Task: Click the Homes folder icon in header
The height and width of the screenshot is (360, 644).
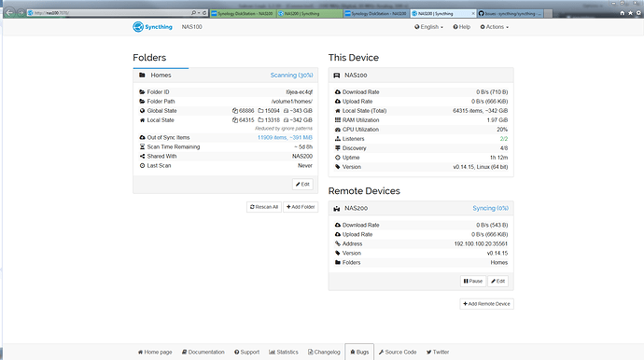Action: pyautogui.click(x=142, y=76)
